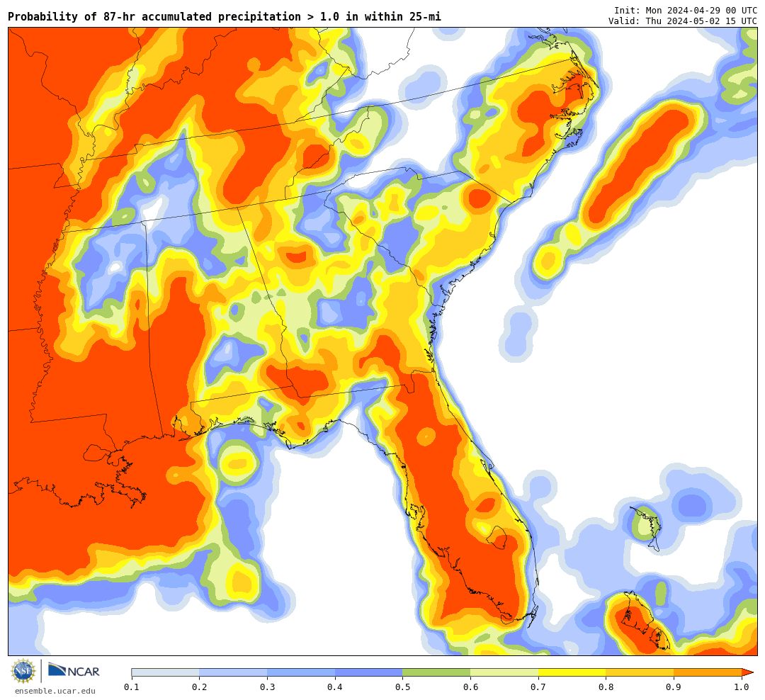Click the 0.3–0.4 blue colorbar segment

(x=301, y=672)
